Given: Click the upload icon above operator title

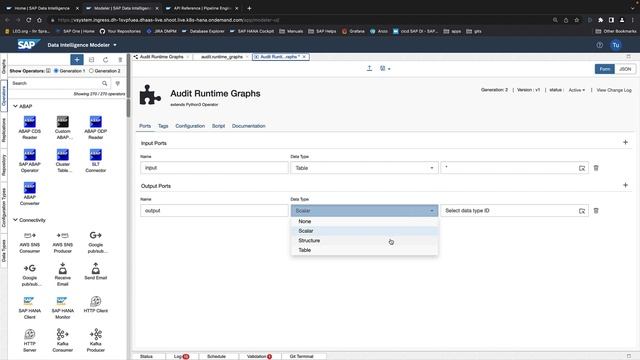Looking at the screenshot, I should (369, 69).
